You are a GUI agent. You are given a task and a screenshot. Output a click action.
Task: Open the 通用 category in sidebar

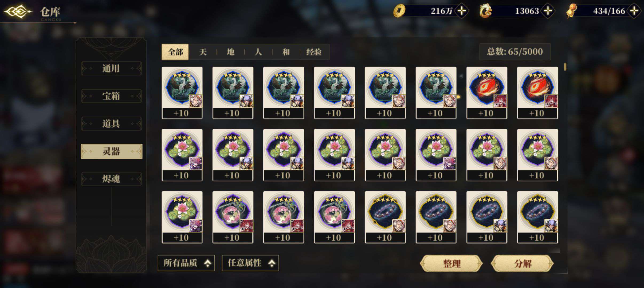pos(111,69)
